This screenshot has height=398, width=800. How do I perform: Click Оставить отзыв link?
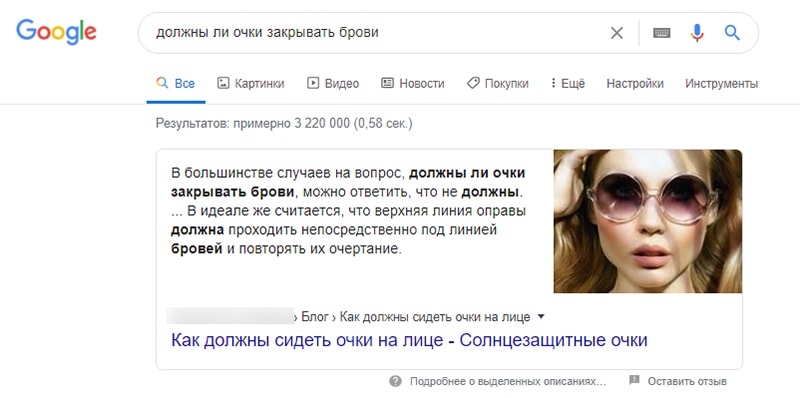pyautogui.click(x=687, y=381)
